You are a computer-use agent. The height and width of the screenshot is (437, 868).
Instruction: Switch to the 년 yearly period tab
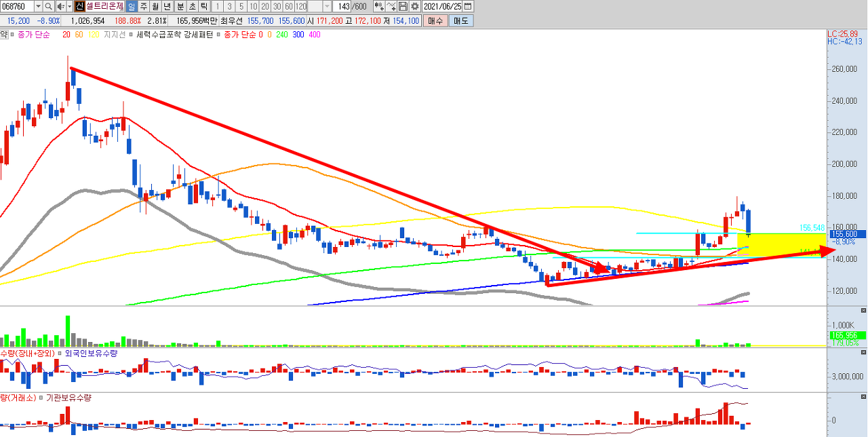(x=167, y=6)
